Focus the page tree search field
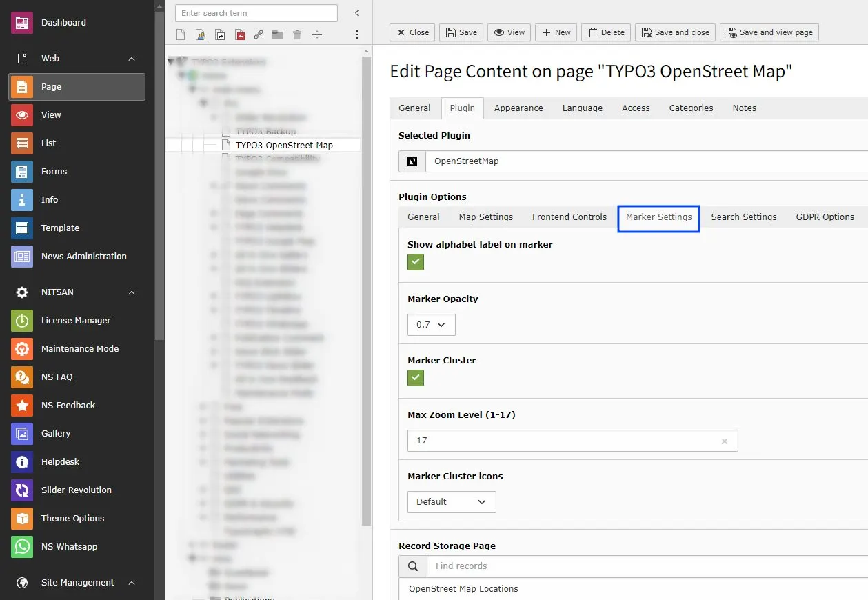 point(256,13)
